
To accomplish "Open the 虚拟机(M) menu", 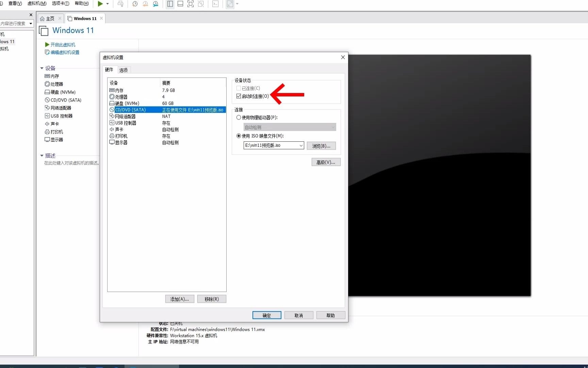I will pos(36,4).
